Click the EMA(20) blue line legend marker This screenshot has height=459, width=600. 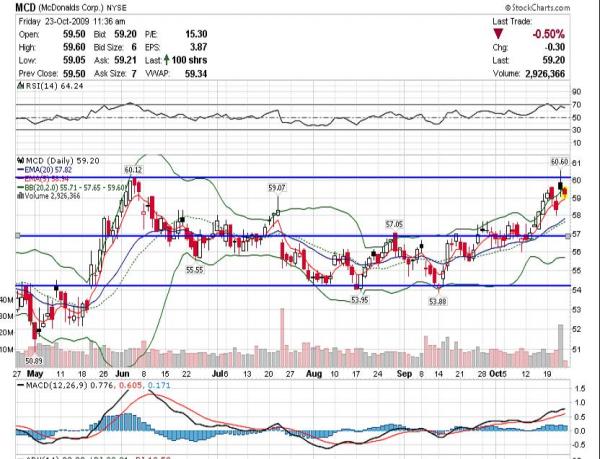pos(21,169)
